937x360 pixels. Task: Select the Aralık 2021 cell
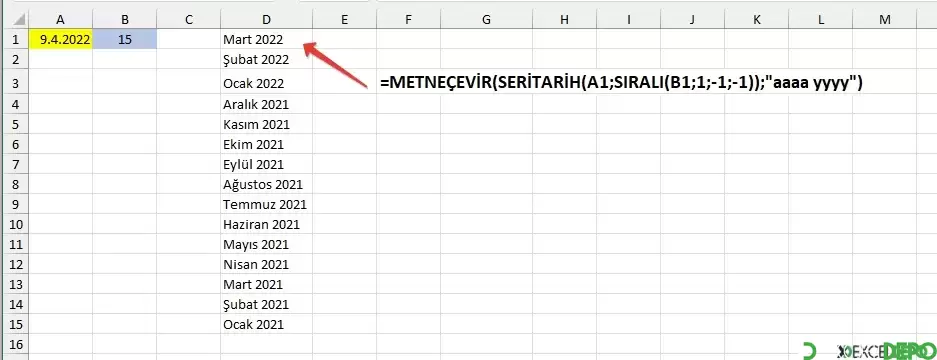(x=266, y=104)
